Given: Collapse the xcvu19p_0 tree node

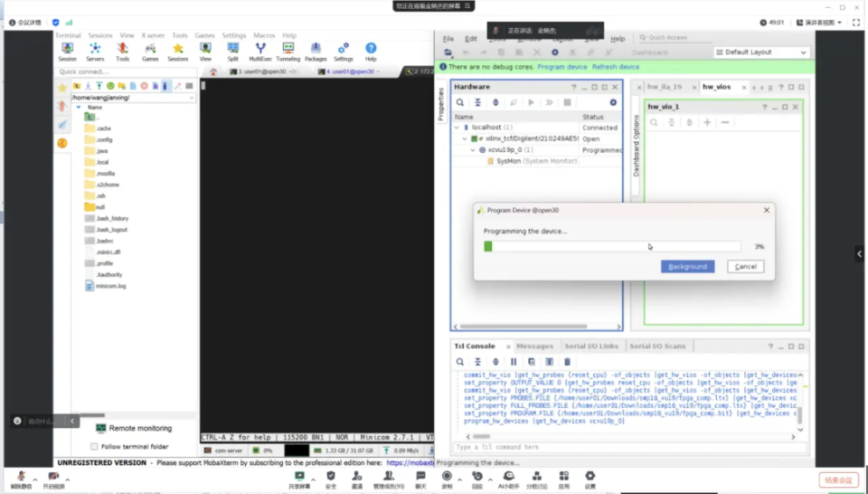Looking at the screenshot, I should [473, 150].
